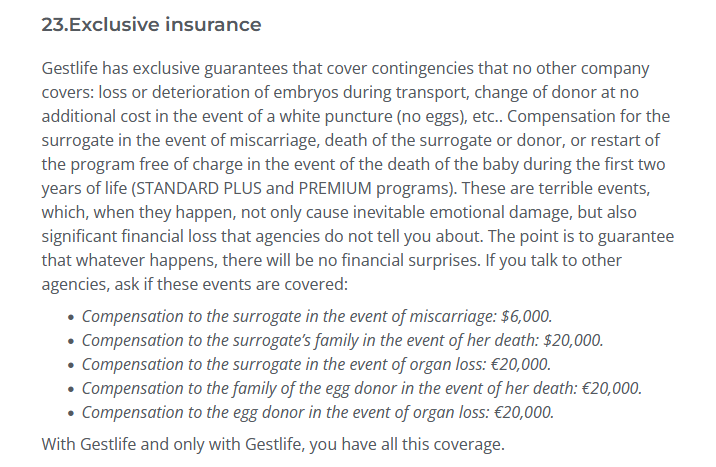Click the surrogate organ loss compensation line
The height and width of the screenshot is (467, 716).
pos(316,363)
